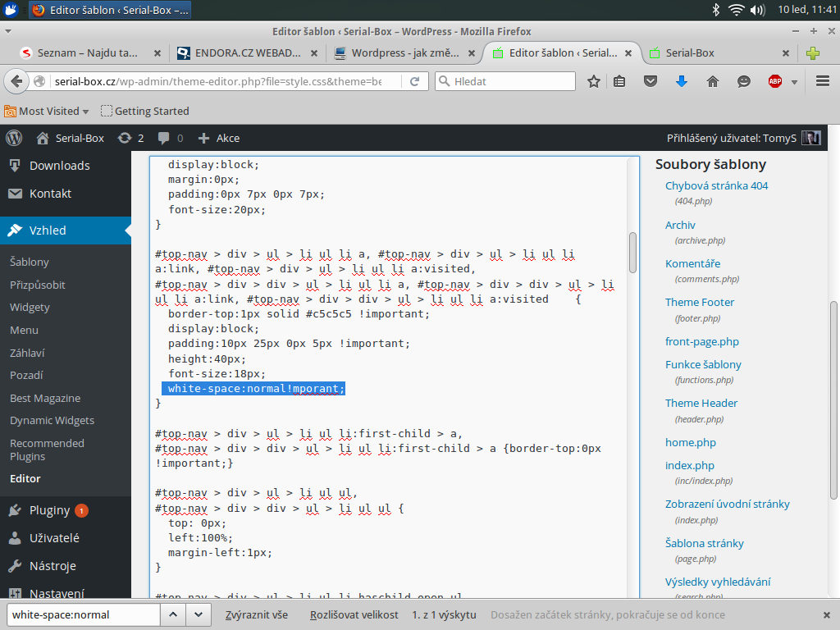Toggle 'Zvýraznit vše' highlight in find bar

(256, 614)
